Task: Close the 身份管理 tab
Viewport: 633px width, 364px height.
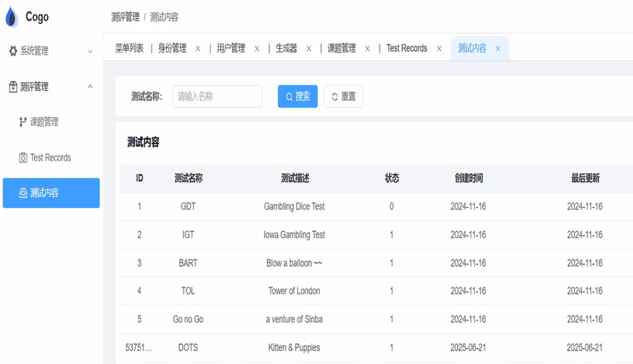Action: click(x=198, y=49)
